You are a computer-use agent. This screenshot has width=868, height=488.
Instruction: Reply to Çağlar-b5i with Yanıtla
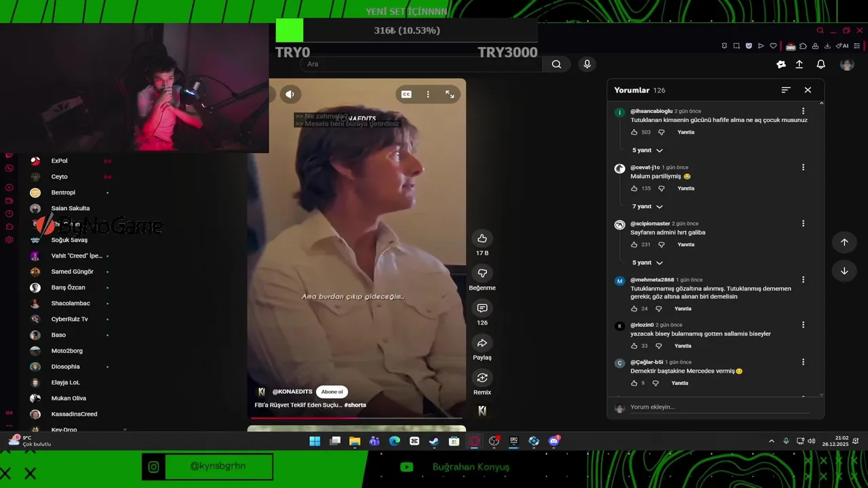[679, 383]
